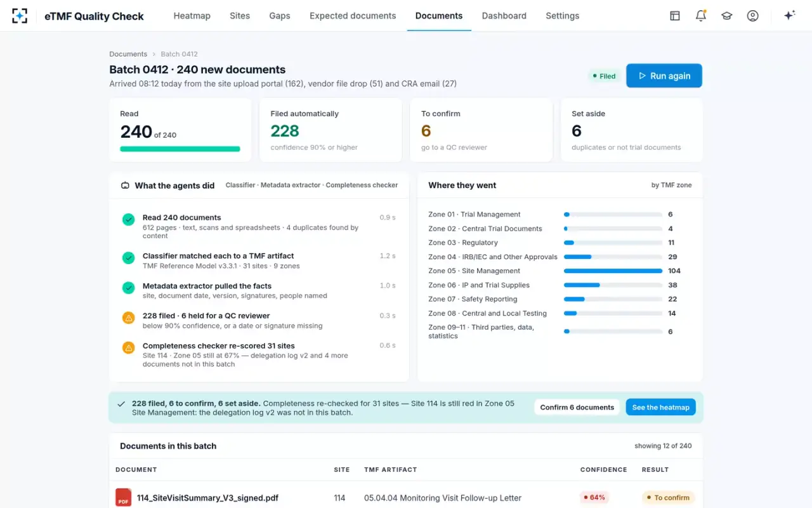Image resolution: width=812 pixels, height=508 pixels.
Task: Switch to the Heatmap tab
Action: coord(192,16)
